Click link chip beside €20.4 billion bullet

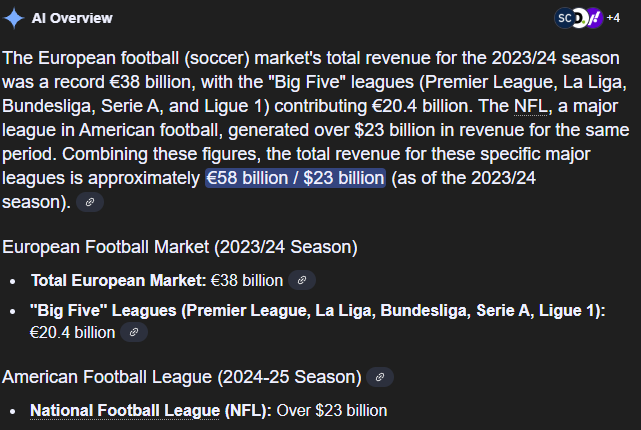pyautogui.click(x=134, y=332)
